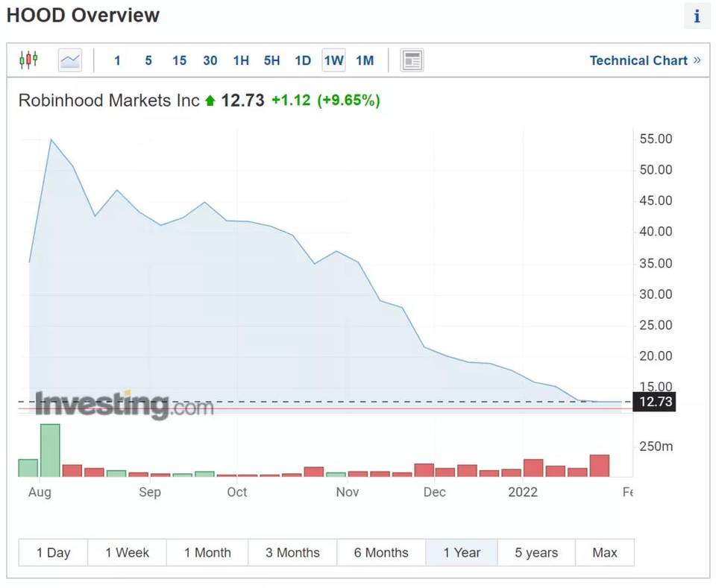Click the Robinhood Markets Inc title text
716x588 pixels.
click(x=109, y=101)
